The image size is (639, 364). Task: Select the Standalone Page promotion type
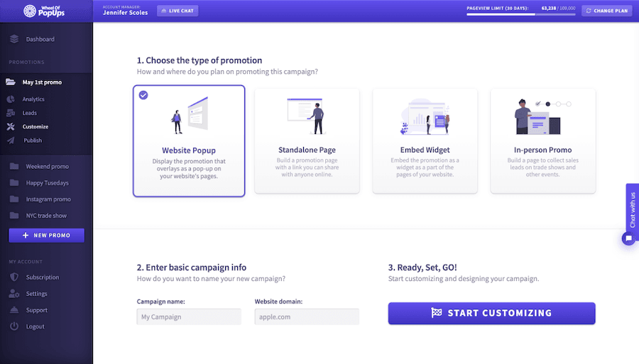[307, 140]
